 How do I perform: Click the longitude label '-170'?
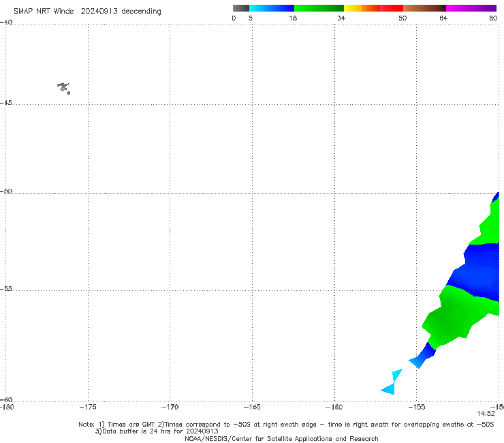coord(170,407)
